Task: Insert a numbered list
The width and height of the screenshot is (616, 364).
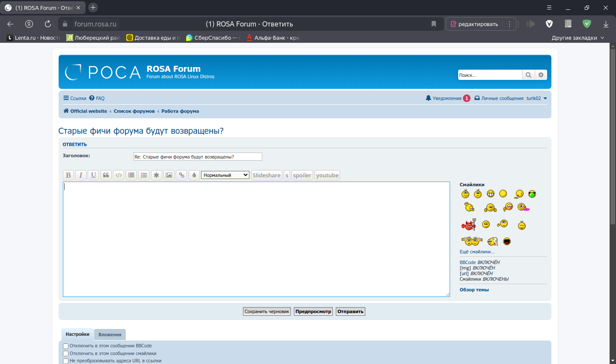Action: (144, 175)
